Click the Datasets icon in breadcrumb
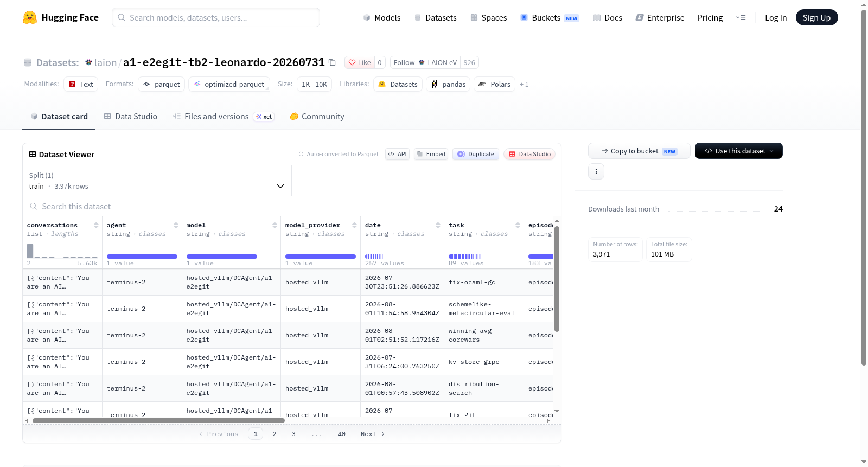This screenshot has width=868, height=467. click(28, 63)
